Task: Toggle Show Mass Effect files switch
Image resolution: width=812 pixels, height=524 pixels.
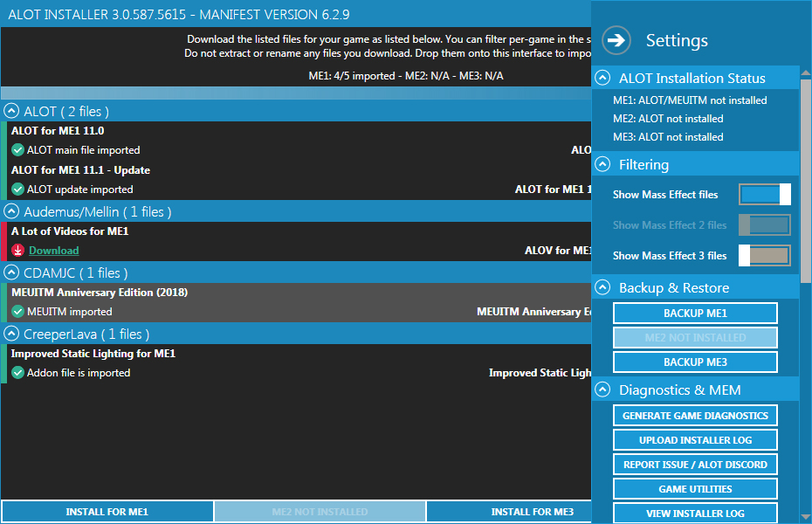Action: pos(765,195)
